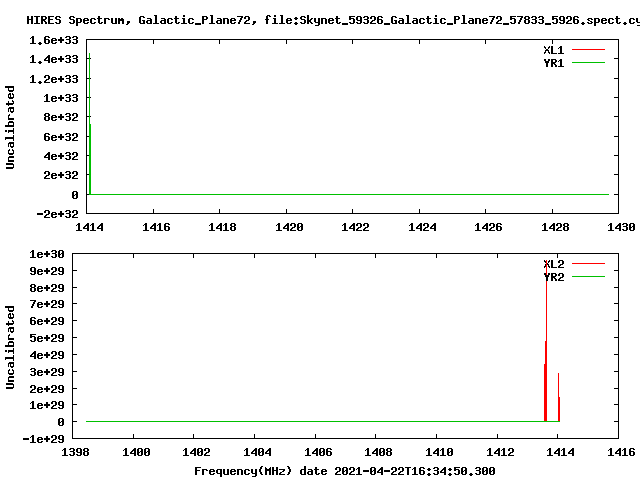Click the -2e+32 y-axis label
This screenshot has width=640, height=480.
[57, 214]
